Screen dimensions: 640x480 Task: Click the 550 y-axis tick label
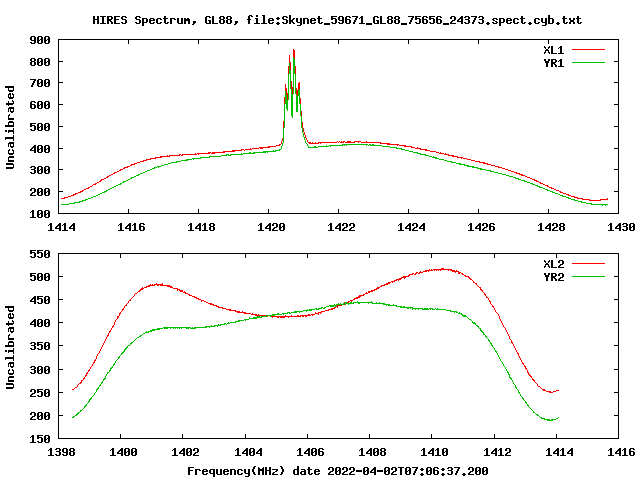(40, 254)
